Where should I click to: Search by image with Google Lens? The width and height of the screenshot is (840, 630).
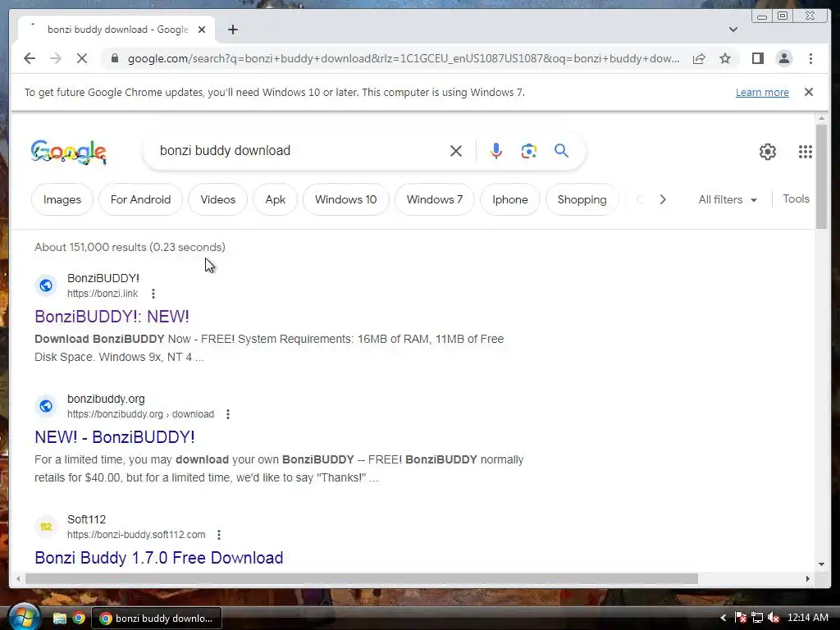[529, 151]
